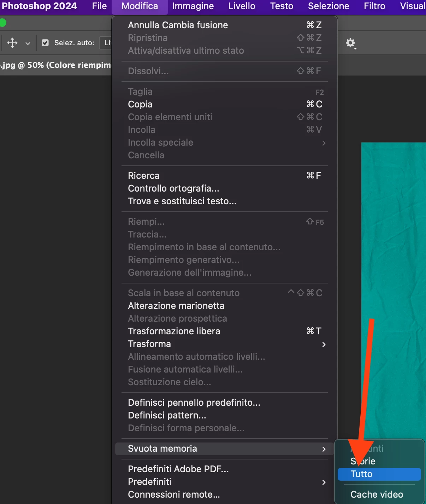Open the Immagine menu
Image resolution: width=426 pixels, height=504 pixels.
(193, 6)
